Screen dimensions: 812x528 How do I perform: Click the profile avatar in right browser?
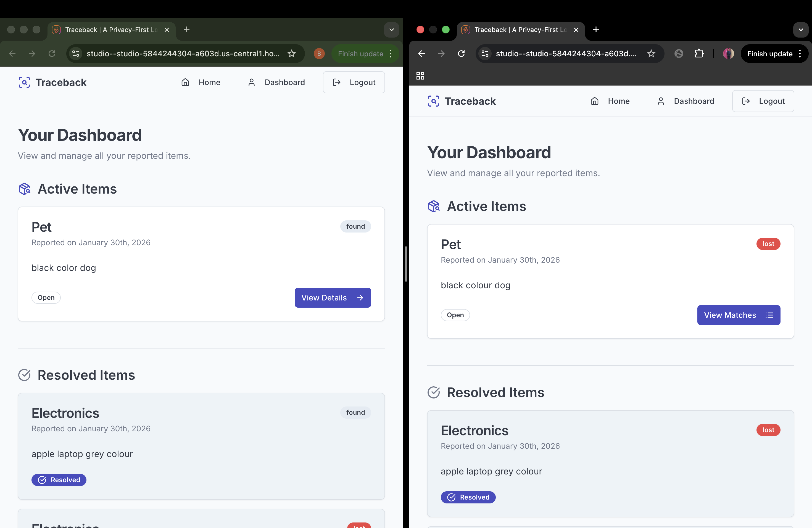(x=728, y=54)
